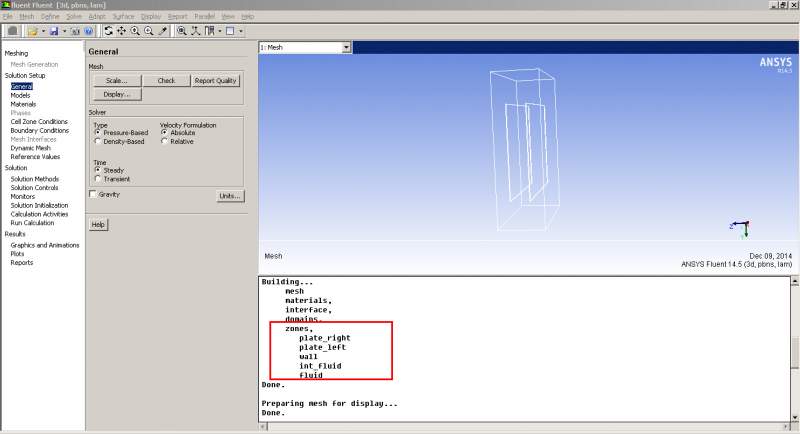Open Solution Initialization in the tree
800x434 pixels.
click(x=39, y=205)
